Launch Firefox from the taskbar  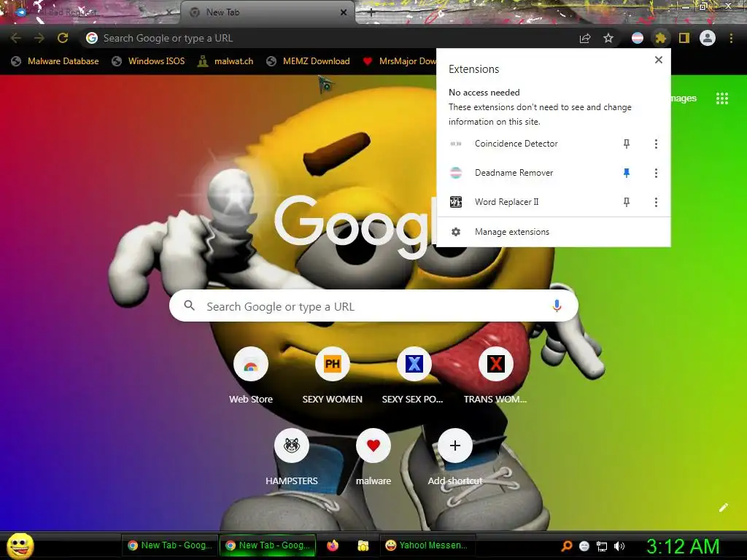[x=333, y=545]
